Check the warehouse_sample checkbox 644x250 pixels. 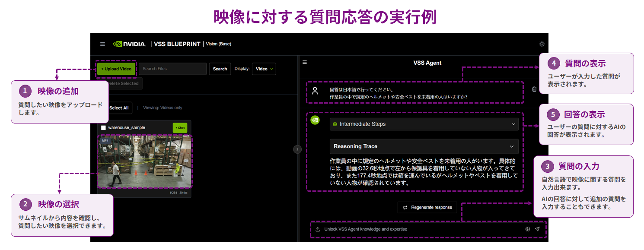(x=103, y=128)
